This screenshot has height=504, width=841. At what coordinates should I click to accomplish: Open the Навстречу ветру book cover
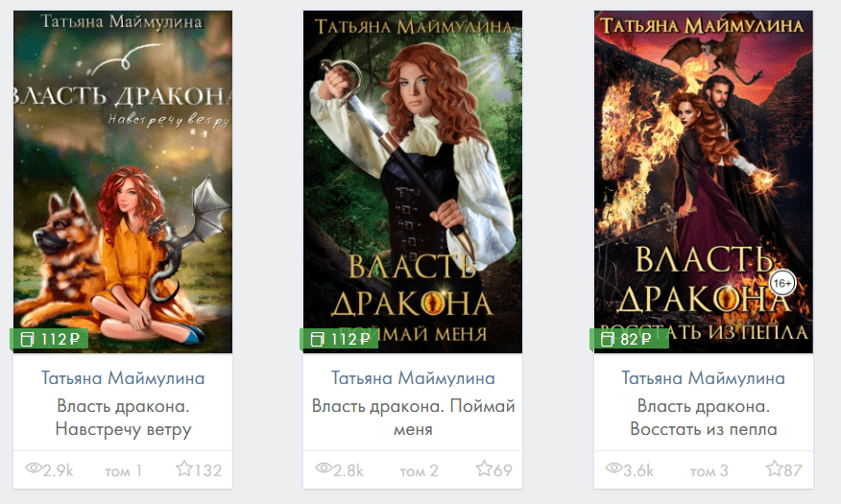123,181
